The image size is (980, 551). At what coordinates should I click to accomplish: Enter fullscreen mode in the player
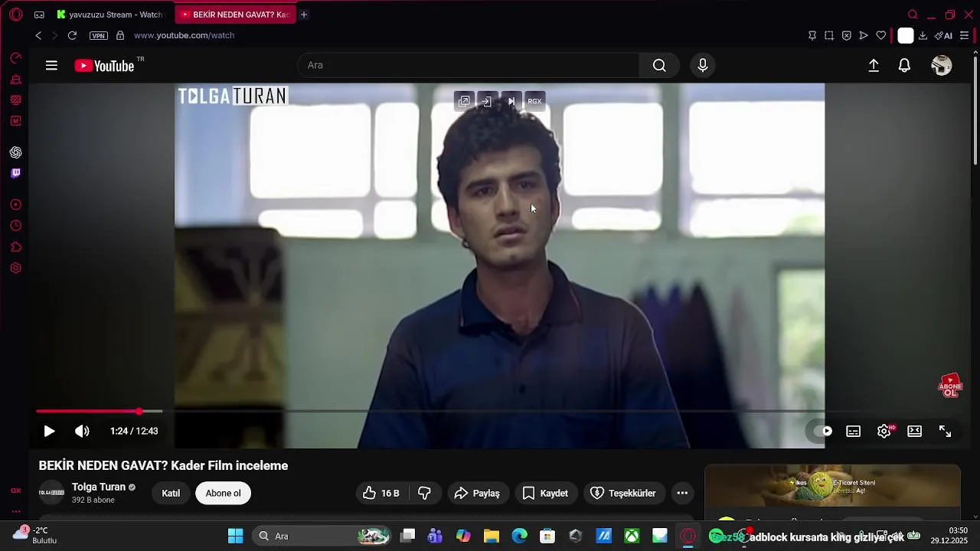[945, 432]
